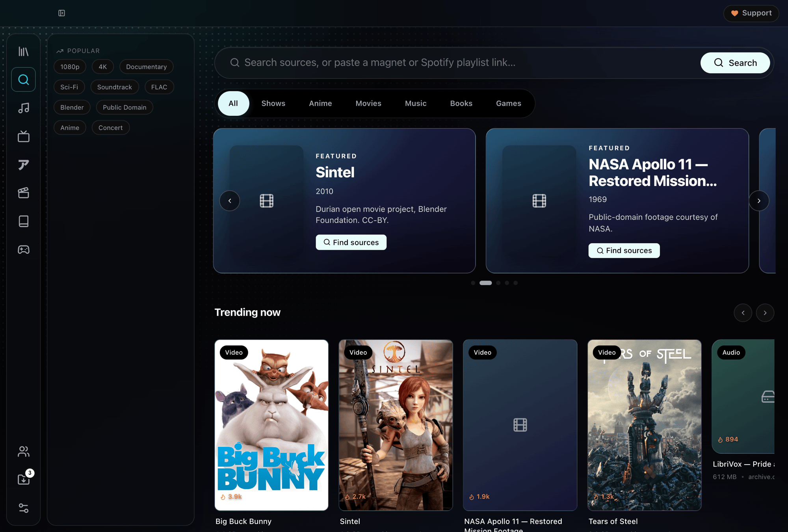Switch to the Shows tab
This screenshot has width=788, height=532.
pos(273,103)
